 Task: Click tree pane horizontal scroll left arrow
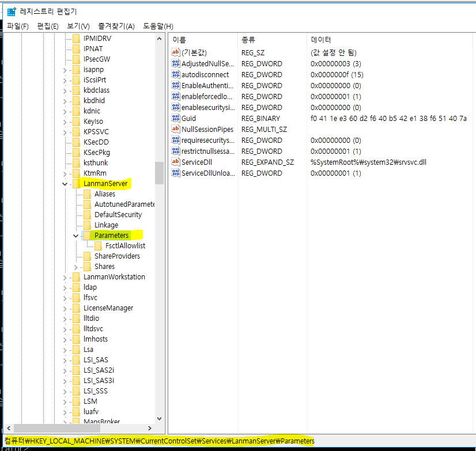(x=9, y=428)
